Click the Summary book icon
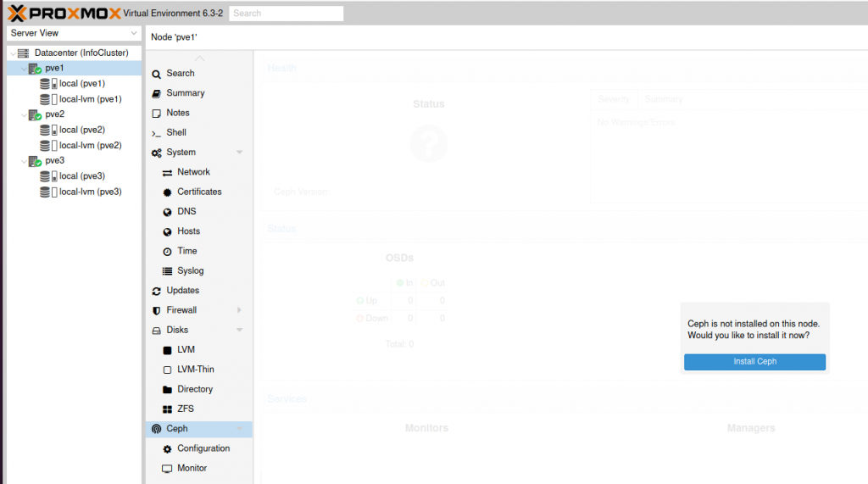The image size is (868, 484). coord(157,93)
